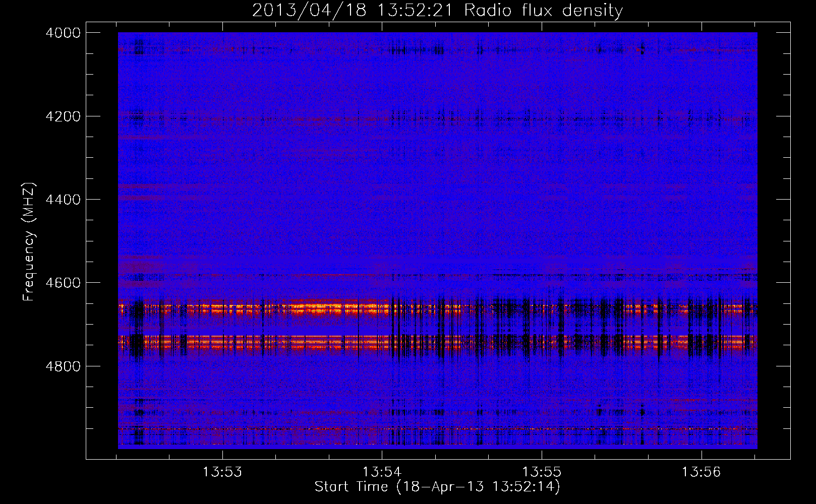816x504 pixels.
Task: Click the 13:55 time tick label
Action: click(x=542, y=472)
